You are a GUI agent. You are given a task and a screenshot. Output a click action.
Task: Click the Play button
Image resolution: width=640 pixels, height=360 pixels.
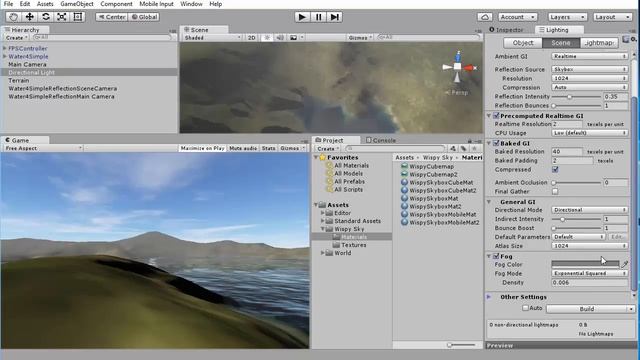302,17
